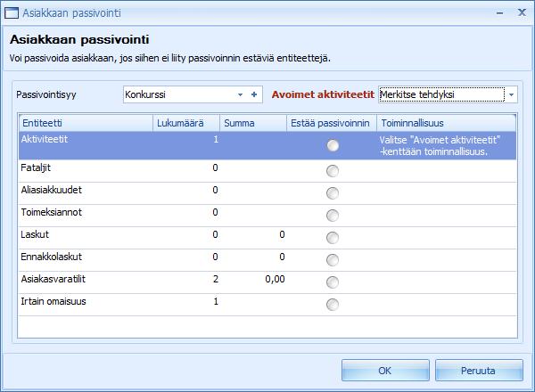The height and width of the screenshot is (392, 535).
Task: Click the plus icon beside Konkurssi
Action: pos(254,94)
